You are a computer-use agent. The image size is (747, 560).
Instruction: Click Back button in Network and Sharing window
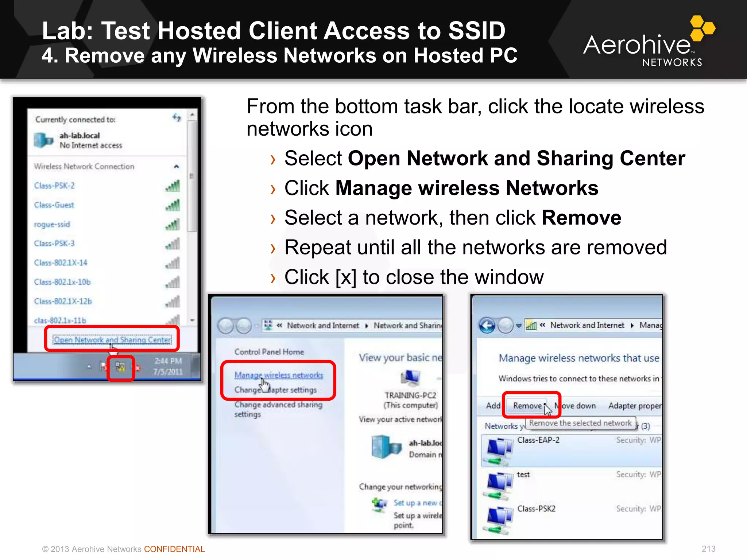click(226, 326)
